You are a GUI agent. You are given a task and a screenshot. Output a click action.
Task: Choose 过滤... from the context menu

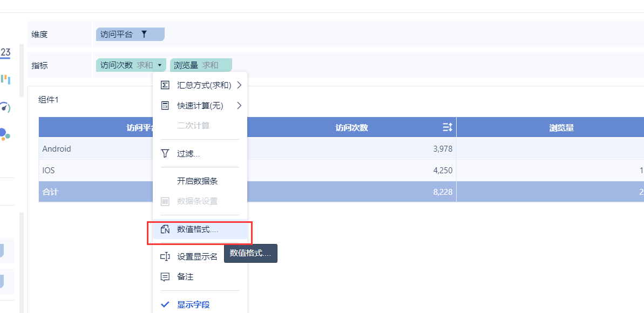pos(188,154)
